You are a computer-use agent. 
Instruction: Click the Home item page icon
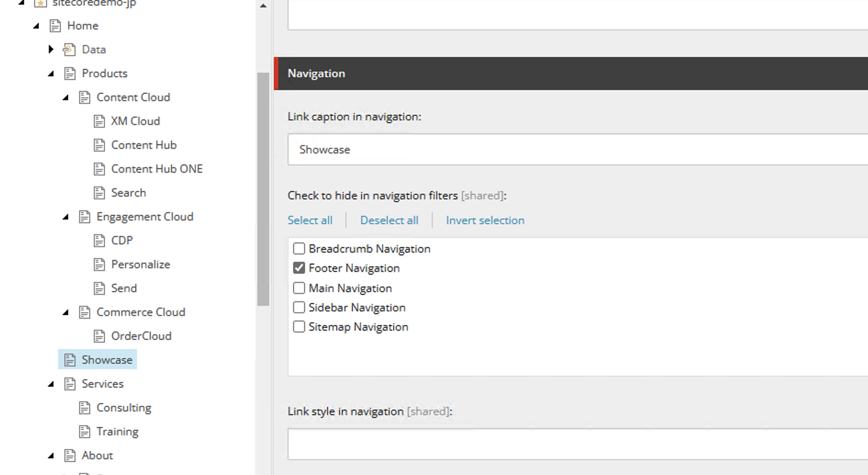tap(55, 26)
